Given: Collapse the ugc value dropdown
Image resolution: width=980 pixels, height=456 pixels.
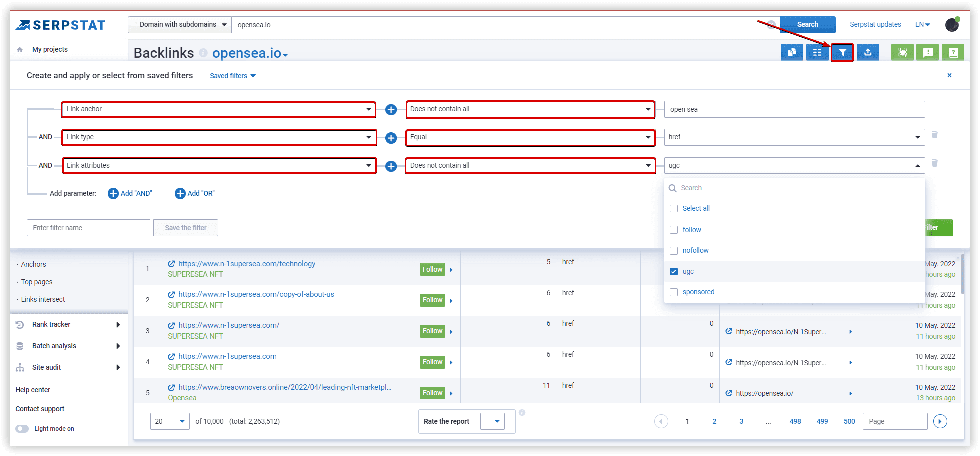Looking at the screenshot, I should 794,165.
